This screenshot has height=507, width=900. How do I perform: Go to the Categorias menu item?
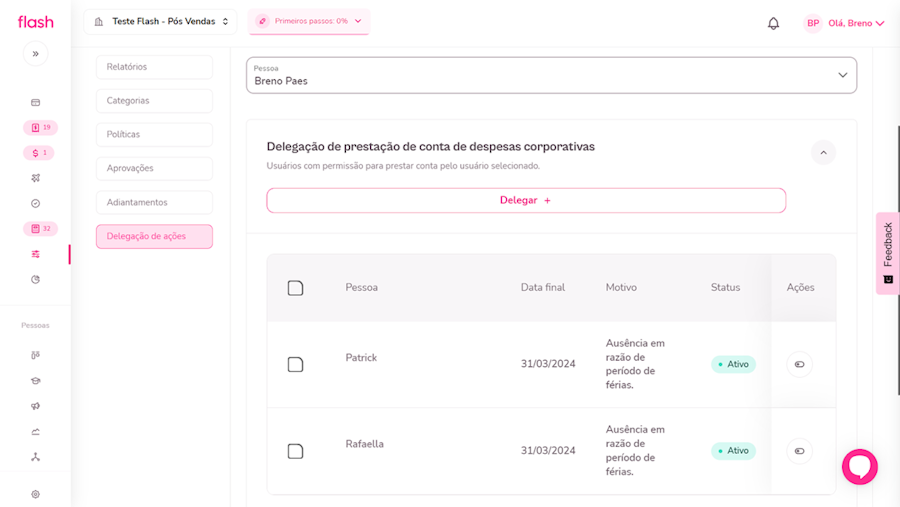154,101
